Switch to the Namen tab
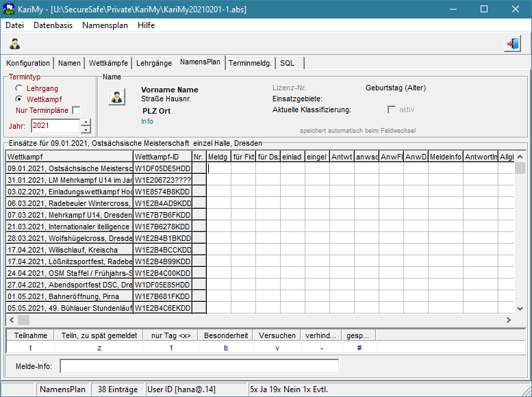532x397 pixels. [69, 63]
